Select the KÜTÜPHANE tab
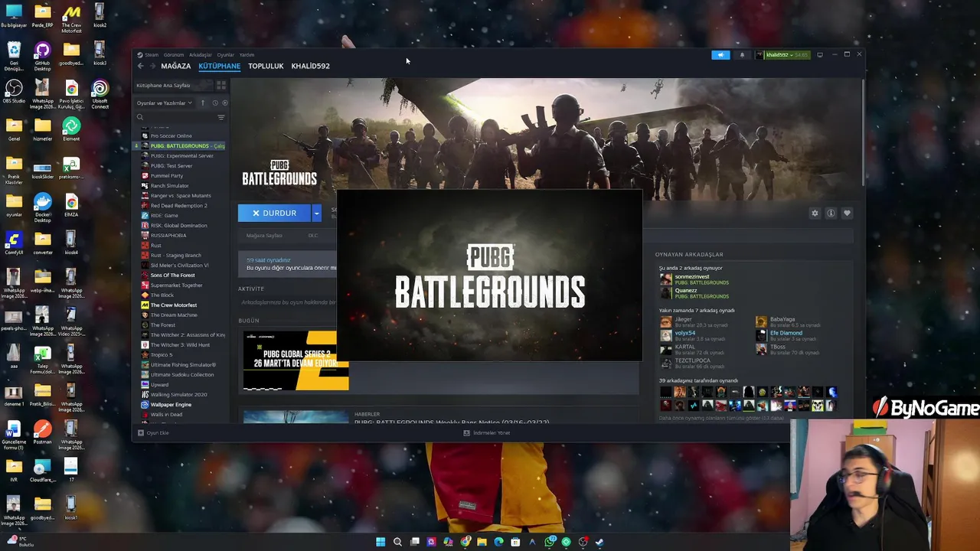 pyautogui.click(x=220, y=66)
